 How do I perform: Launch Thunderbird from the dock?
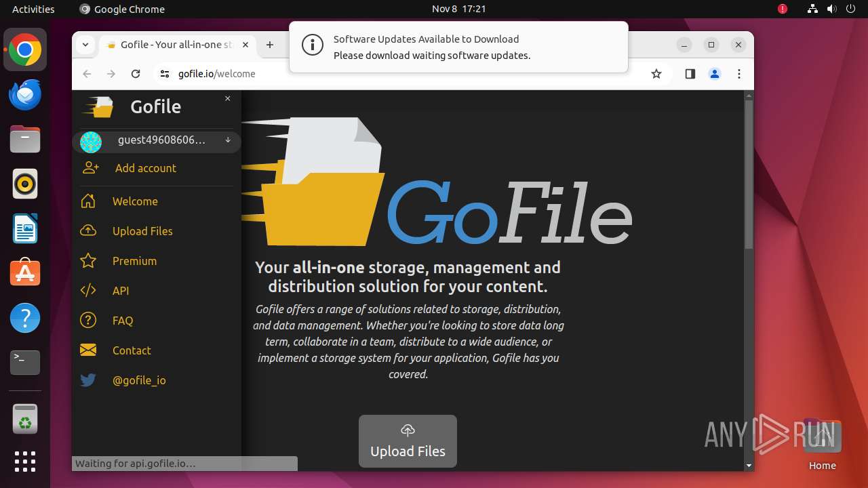coord(25,94)
